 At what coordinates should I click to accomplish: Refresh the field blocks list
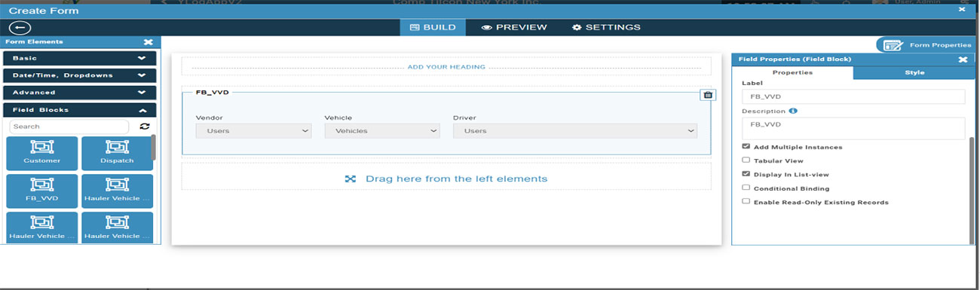tap(145, 127)
